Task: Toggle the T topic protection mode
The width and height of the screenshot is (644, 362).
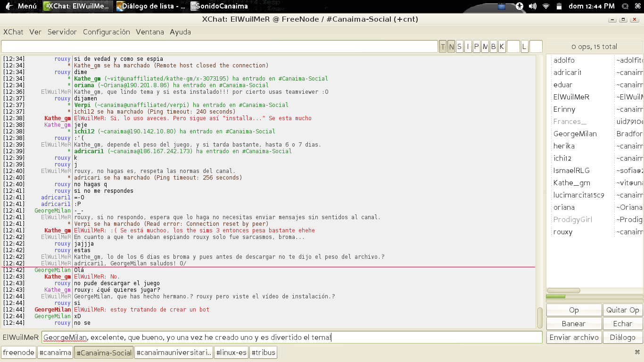Action: coord(443,47)
